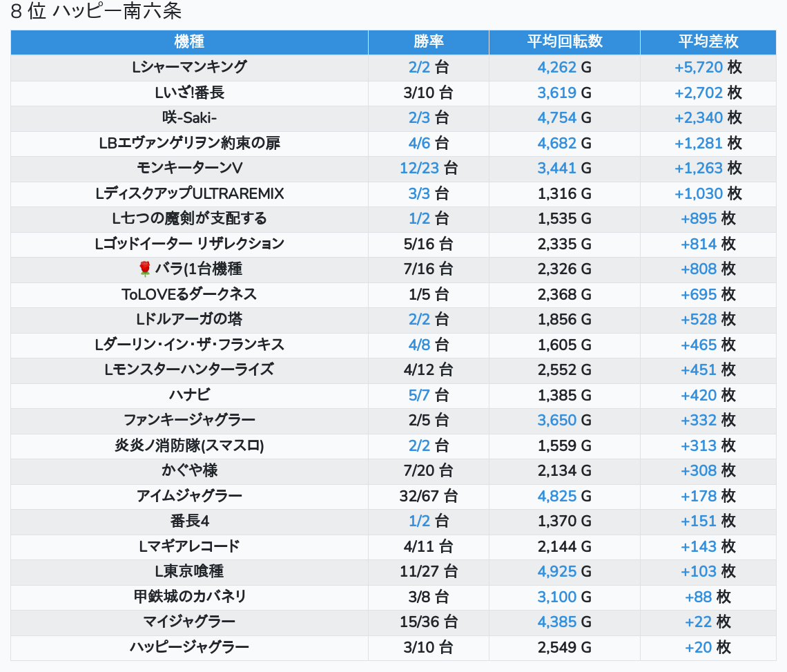Click the +20 value for ハッピージャグラー
This screenshot has width=787, height=672.
(698, 647)
